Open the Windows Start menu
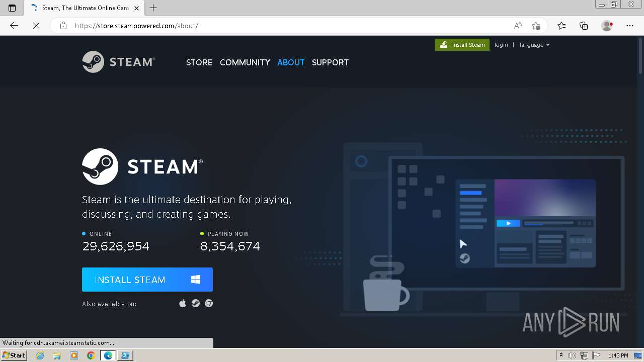This screenshot has width=644, height=362. click(x=14, y=355)
